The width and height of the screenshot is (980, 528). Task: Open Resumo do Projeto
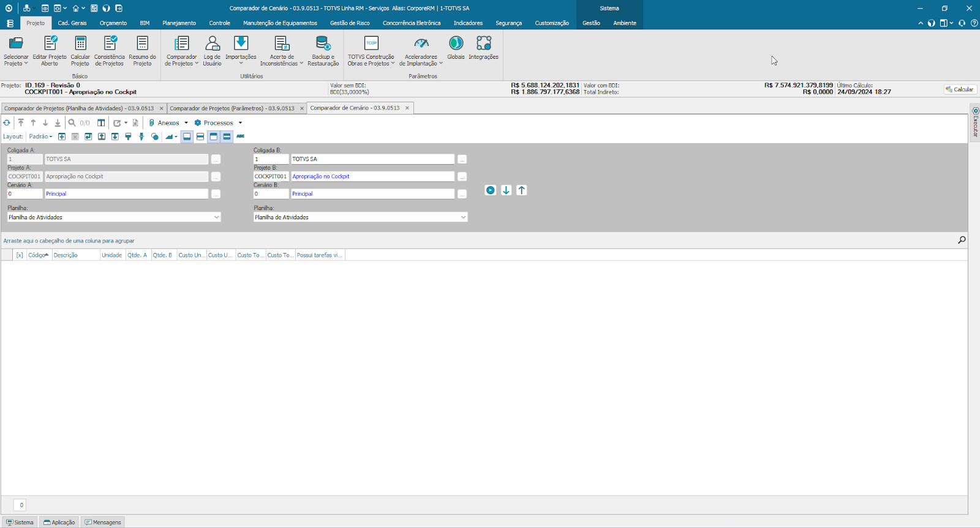(142, 51)
